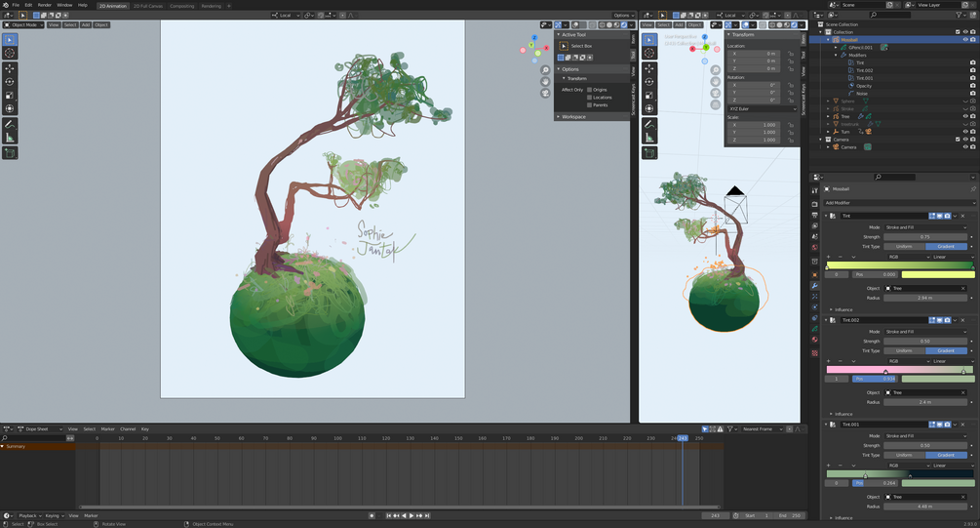Open the File menu
The height and width of the screenshot is (528, 980).
[x=16, y=5]
